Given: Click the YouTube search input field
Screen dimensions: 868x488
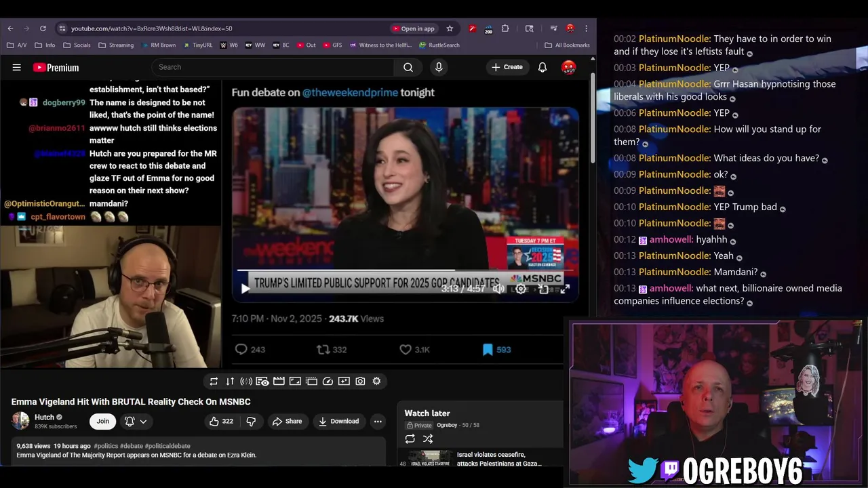Looking at the screenshot, I should click(273, 67).
